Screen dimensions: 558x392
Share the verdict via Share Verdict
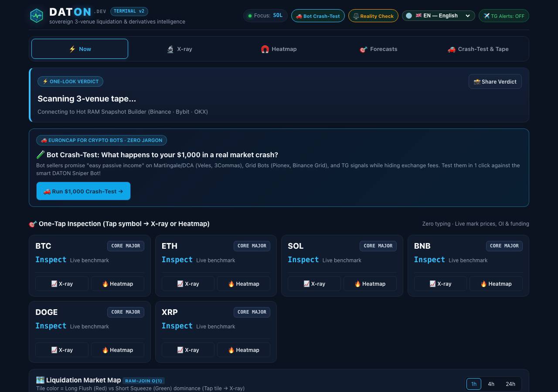(495, 81)
